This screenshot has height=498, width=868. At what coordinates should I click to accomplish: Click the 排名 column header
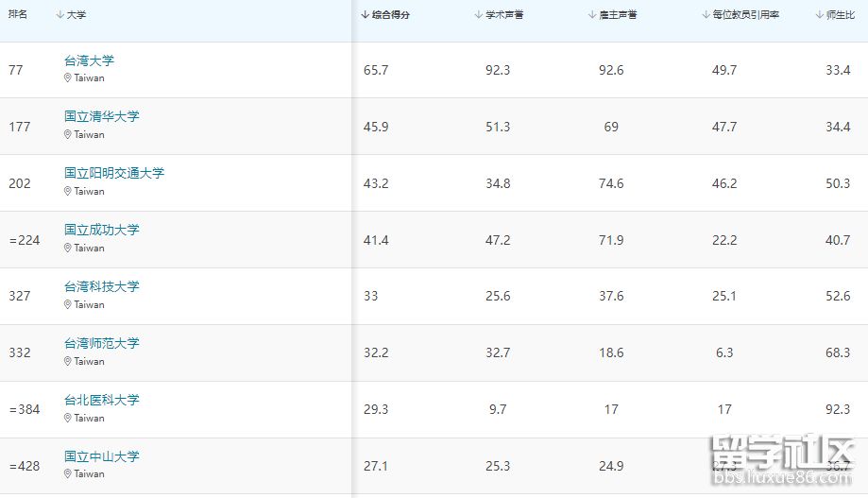18,14
